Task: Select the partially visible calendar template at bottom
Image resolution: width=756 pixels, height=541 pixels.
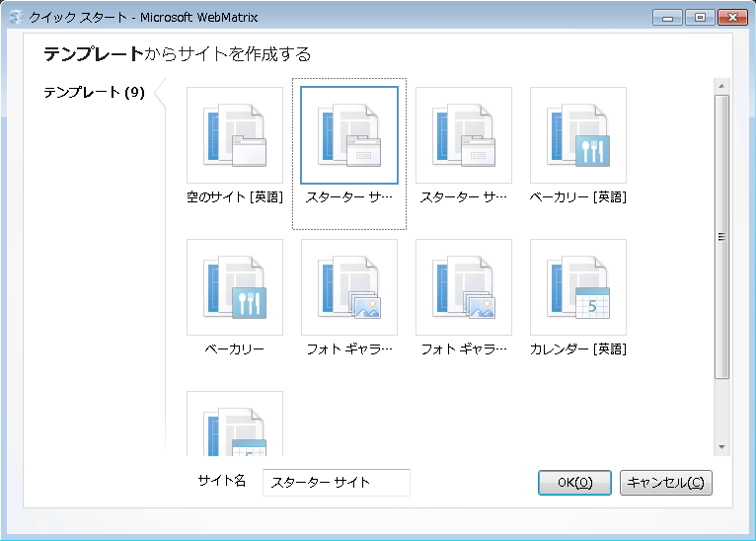Action: 235,424
